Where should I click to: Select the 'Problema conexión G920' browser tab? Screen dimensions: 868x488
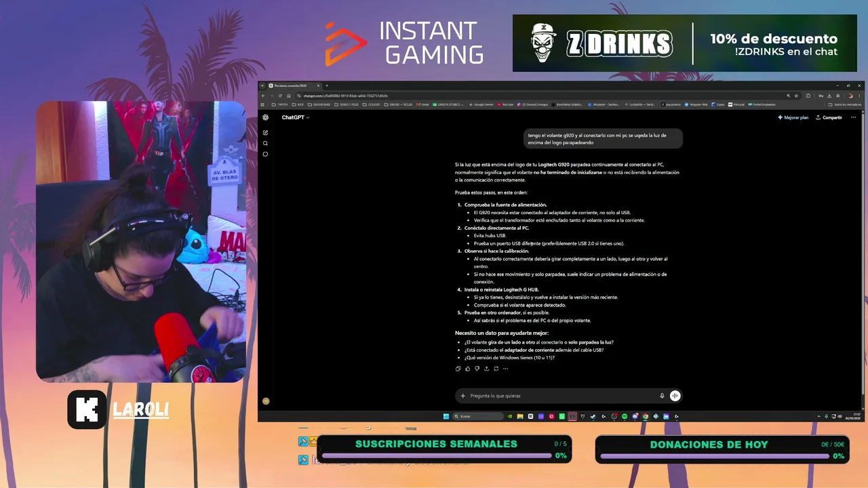point(294,86)
